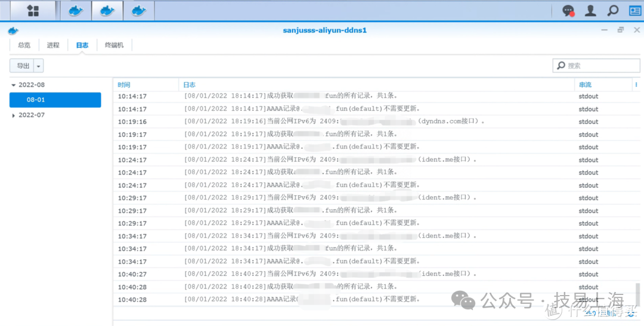Click stdout in the 10:40:27 row
644x326 pixels.
click(588, 274)
